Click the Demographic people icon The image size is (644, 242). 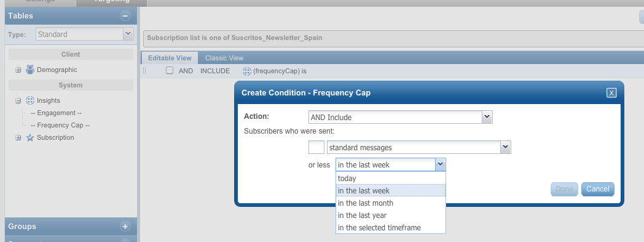[x=30, y=70]
